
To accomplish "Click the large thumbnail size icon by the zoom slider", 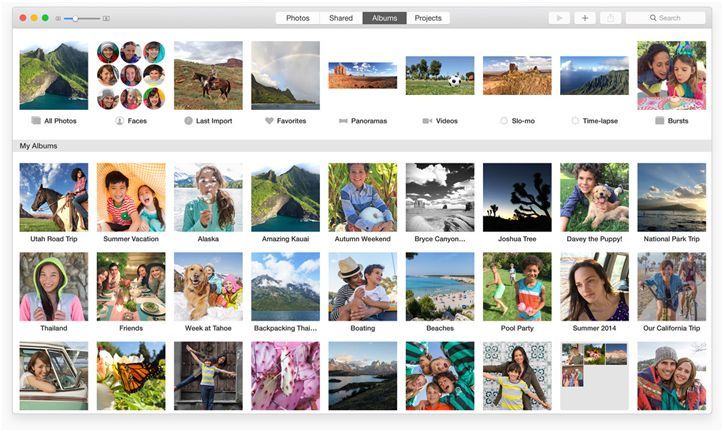I will (106, 18).
